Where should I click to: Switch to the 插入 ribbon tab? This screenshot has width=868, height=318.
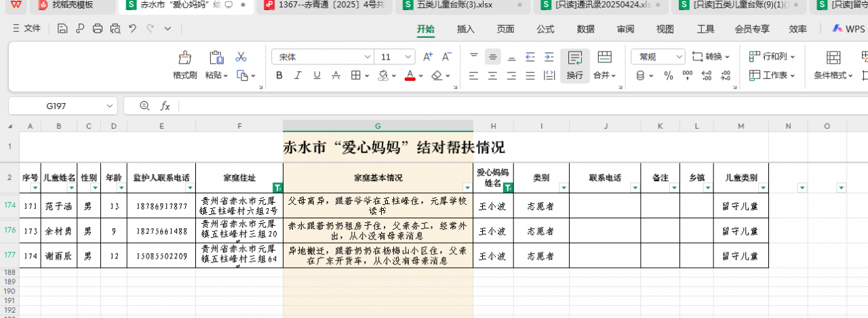click(466, 29)
